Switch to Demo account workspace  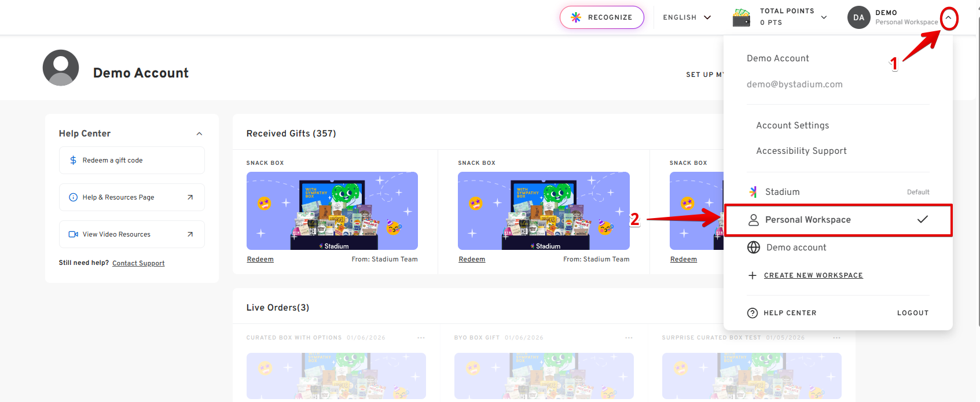click(796, 248)
